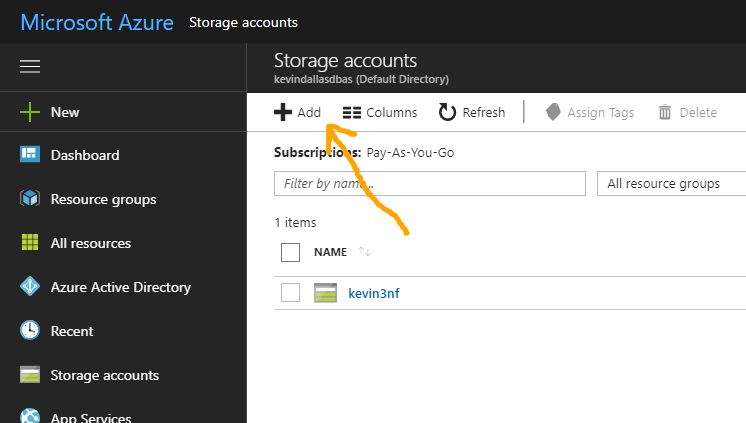746x423 pixels.
Task: Click the Refresh circular arrow icon
Action: [447, 112]
